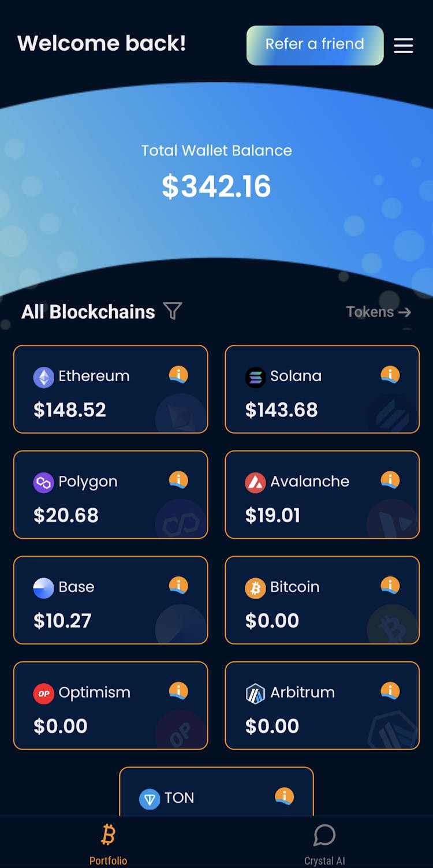The width and height of the screenshot is (433, 868).
Task: Tap Avalanche card info icon
Action: tap(390, 480)
